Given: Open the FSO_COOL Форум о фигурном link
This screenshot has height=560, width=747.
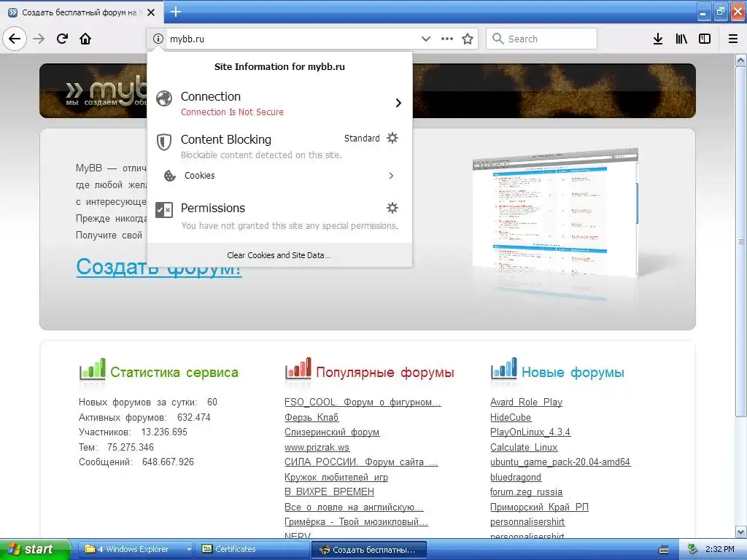Looking at the screenshot, I should (363, 402).
